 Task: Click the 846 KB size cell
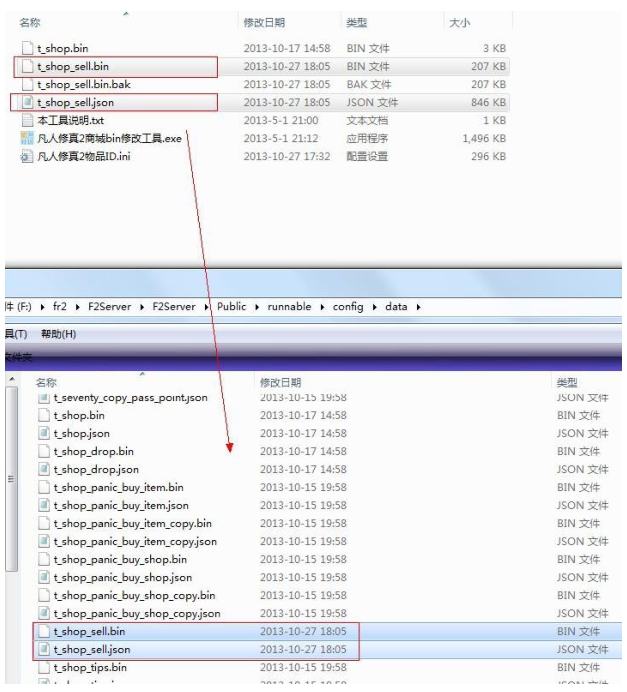coord(488,102)
